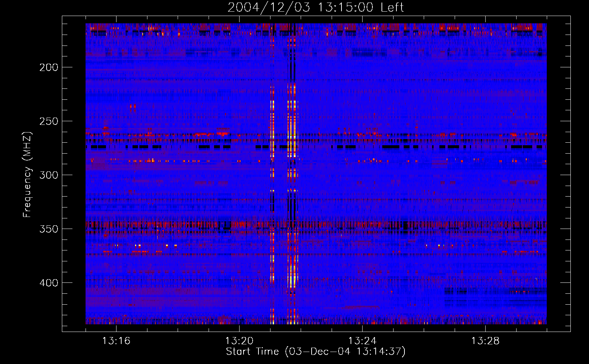
Task: Click the plot title '2004/12/03 13:15:00 Left'
Action: click(316, 7)
